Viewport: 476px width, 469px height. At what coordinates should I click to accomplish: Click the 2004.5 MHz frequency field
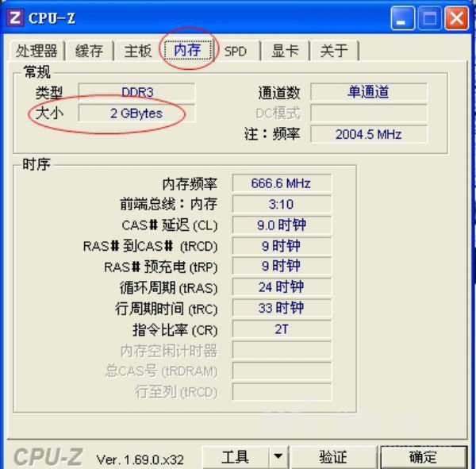tap(369, 134)
